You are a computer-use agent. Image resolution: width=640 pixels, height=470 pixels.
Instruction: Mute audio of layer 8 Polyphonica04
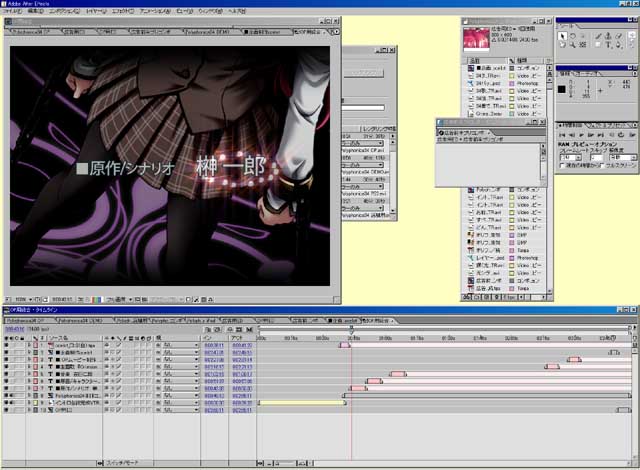[x=11, y=396]
